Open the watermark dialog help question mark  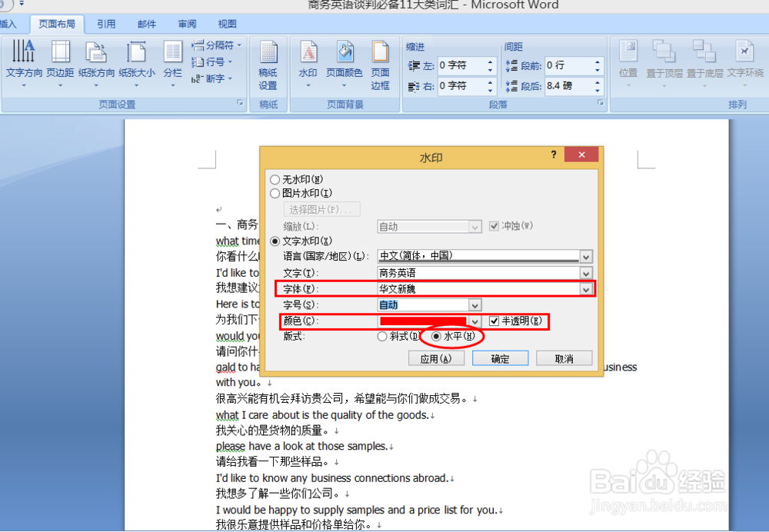click(x=554, y=155)
